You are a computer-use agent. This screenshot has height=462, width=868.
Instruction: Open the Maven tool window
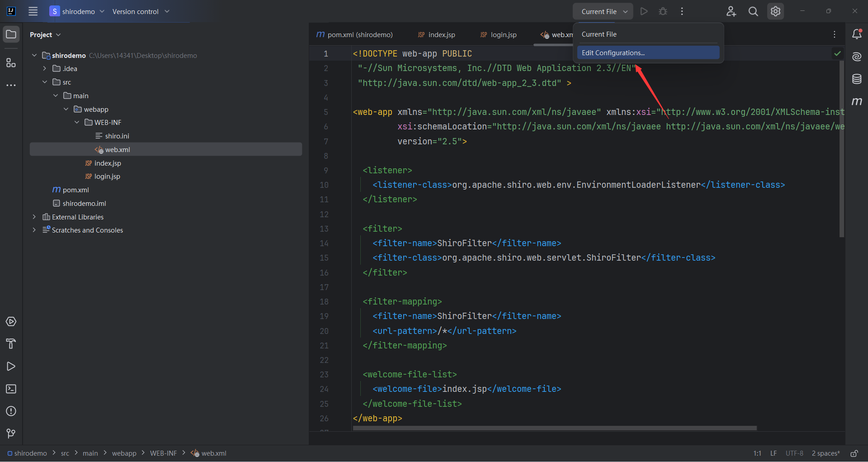pyautogui.click(x=857, y=101)
